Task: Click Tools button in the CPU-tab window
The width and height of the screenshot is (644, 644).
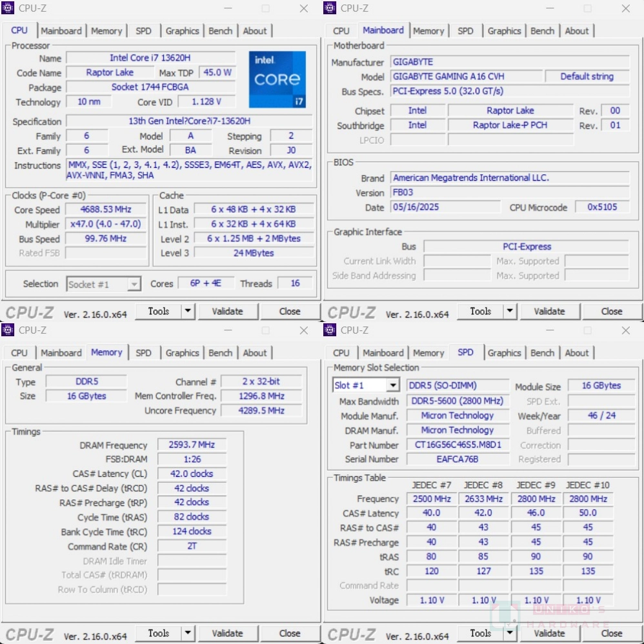Action: 159,311
